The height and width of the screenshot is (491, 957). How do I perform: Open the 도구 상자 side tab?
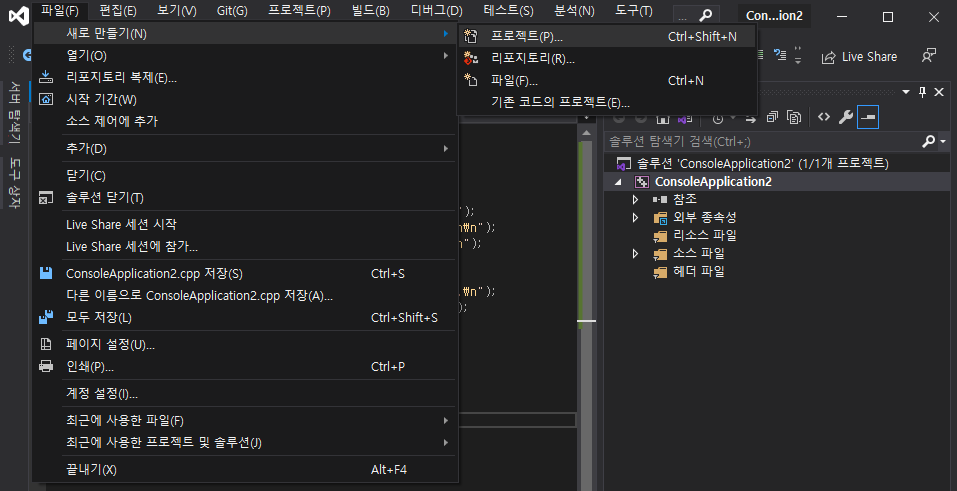(x=15, y=183)
